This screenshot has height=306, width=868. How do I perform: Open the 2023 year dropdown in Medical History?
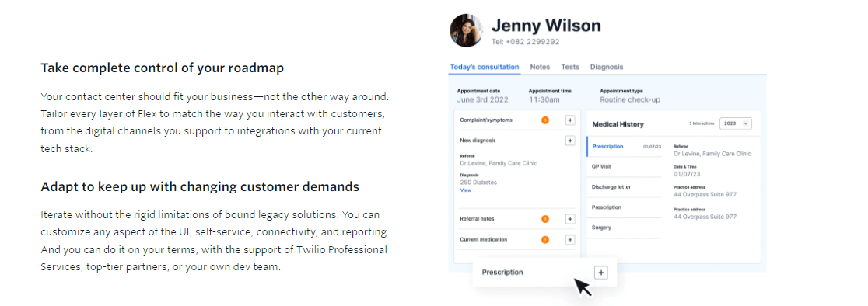pos(736,123)
